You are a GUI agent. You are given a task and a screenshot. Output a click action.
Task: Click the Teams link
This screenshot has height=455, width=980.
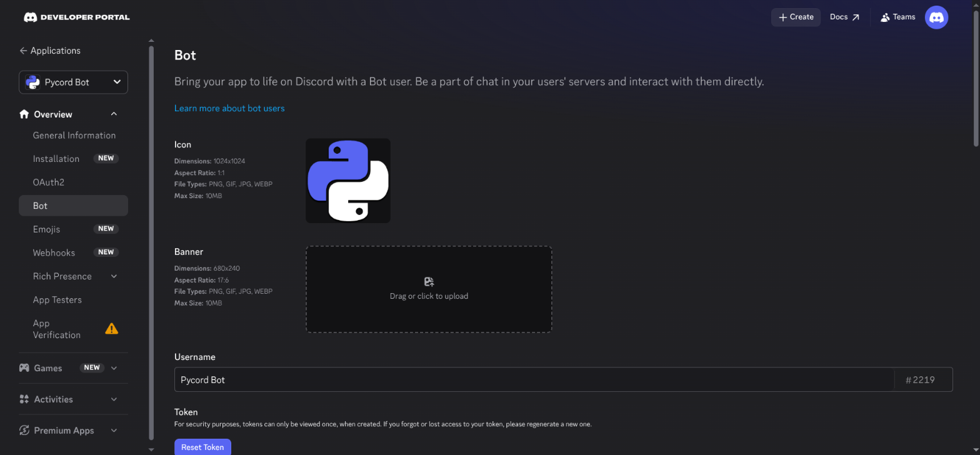pyautogui.click(x=897, y=17)
